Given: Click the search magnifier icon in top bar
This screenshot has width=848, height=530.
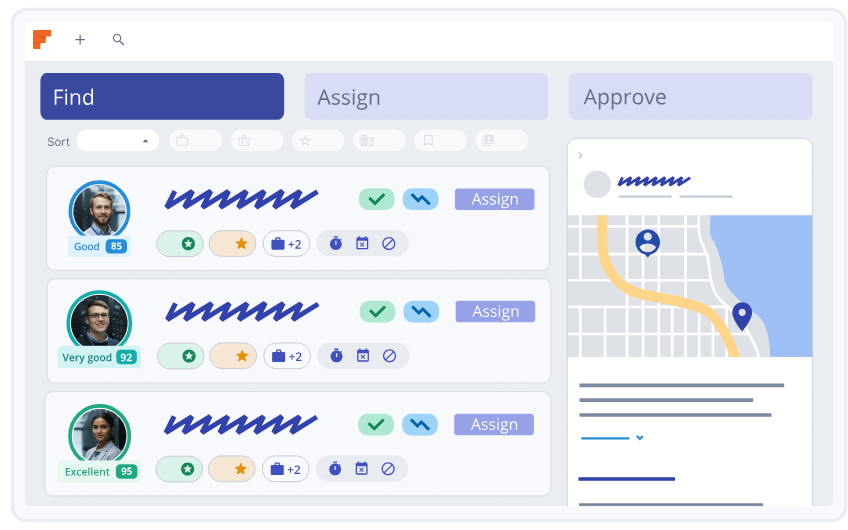Looking at the screenshot, I should tap(118, 40).
